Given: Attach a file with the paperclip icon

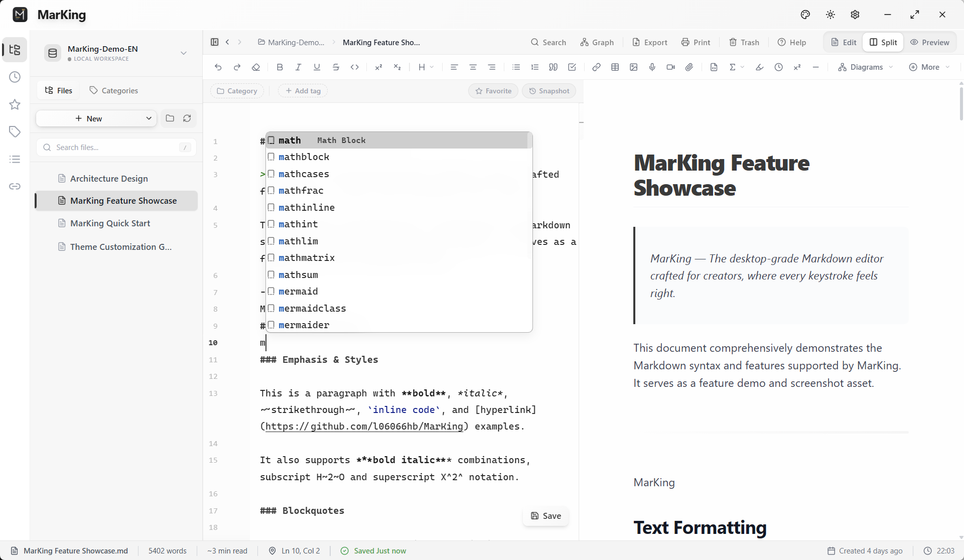Looking at the screenshot, I should point(690,67).
